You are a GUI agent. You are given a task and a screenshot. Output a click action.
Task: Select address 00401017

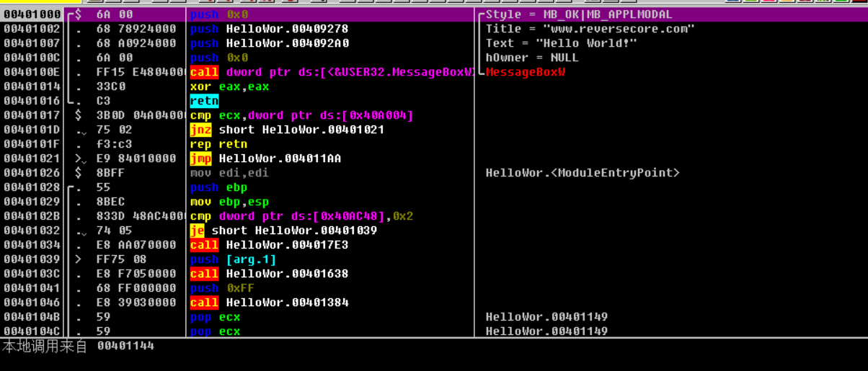tap(32, 115)
